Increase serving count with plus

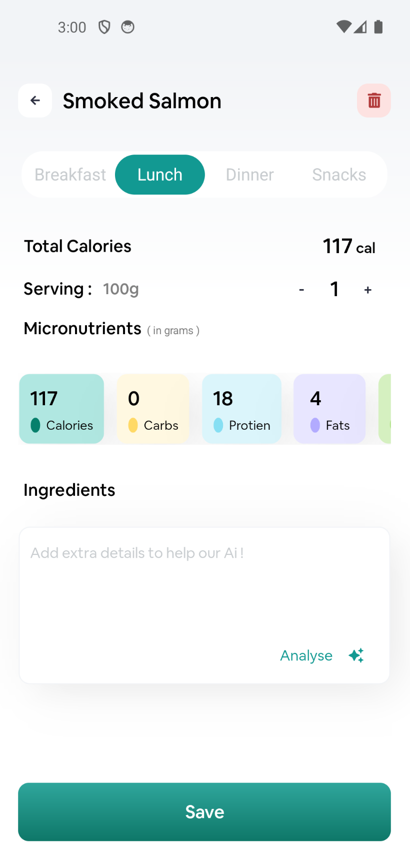pyautogui.click(x=368, y=290)
